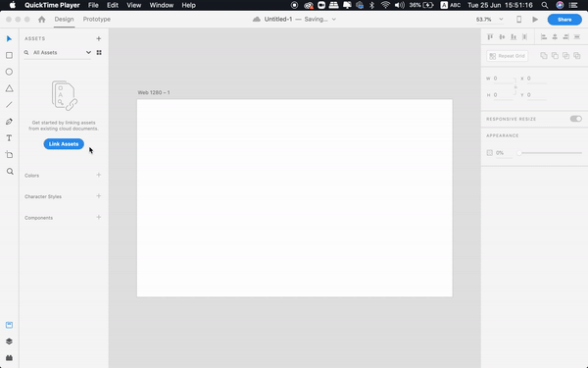Adjust the opacity slider handle
The height and width of the screenshot is (368, 588).
[x=519, y=153]
